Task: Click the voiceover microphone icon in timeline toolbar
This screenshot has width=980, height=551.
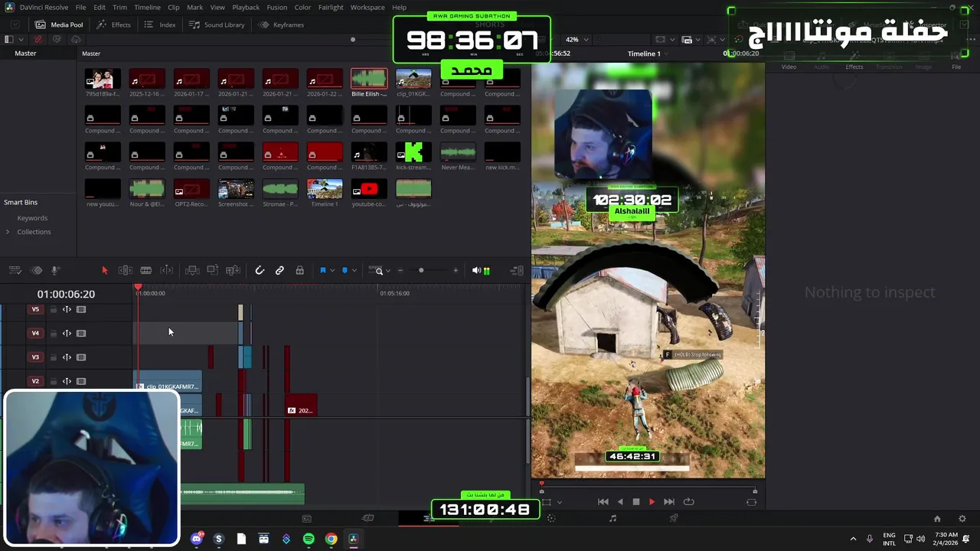Action: coord(55,270)
